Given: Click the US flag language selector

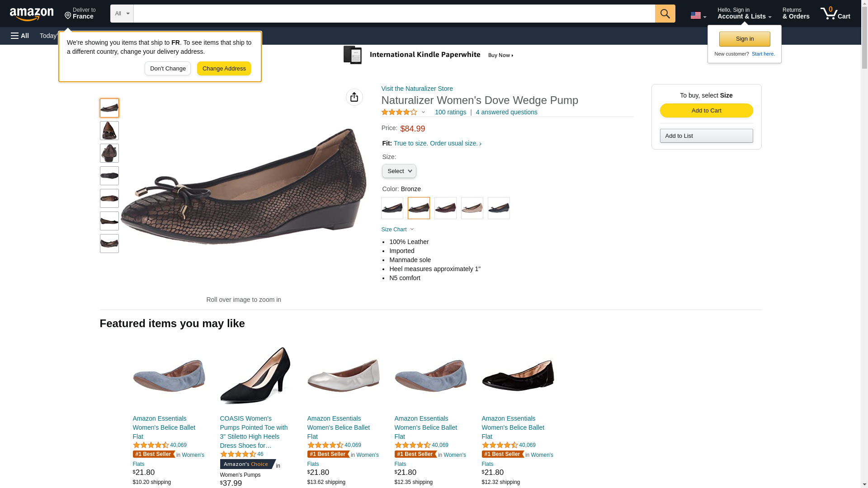Looking at the screenshot, I should point(698,15).
